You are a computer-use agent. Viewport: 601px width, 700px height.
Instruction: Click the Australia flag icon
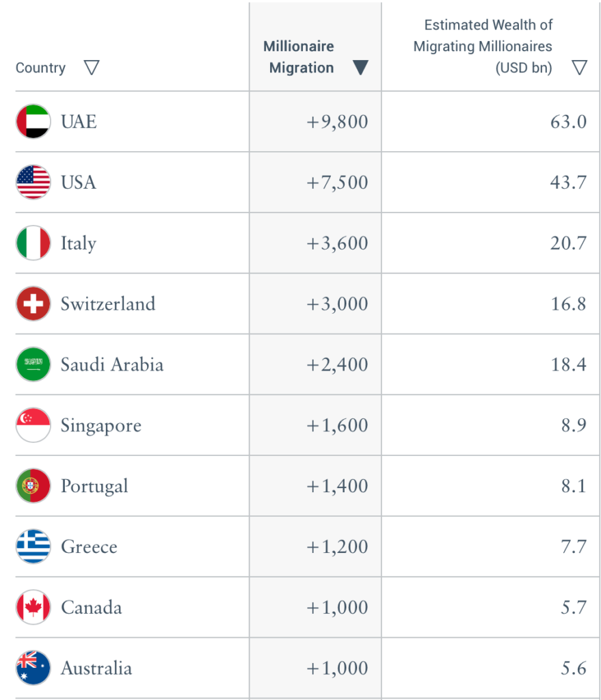point(33,668)
